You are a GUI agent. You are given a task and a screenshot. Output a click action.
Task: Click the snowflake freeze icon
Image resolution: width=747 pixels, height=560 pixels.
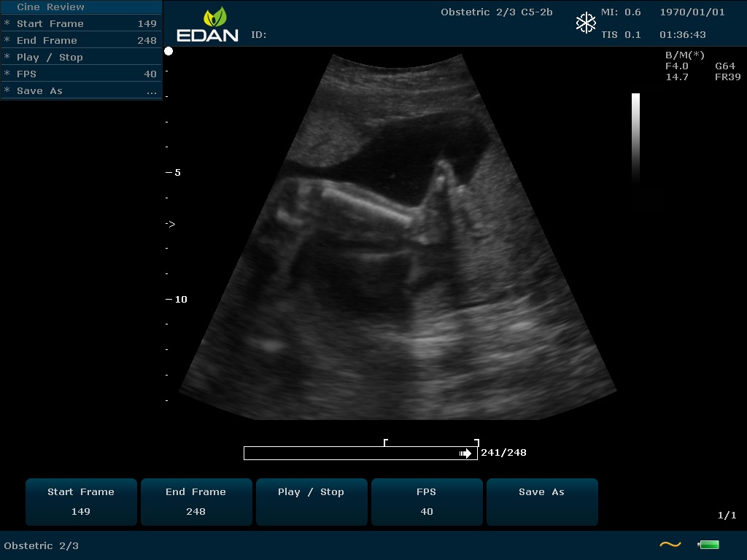pyautogui.click(x=586, y=23)
